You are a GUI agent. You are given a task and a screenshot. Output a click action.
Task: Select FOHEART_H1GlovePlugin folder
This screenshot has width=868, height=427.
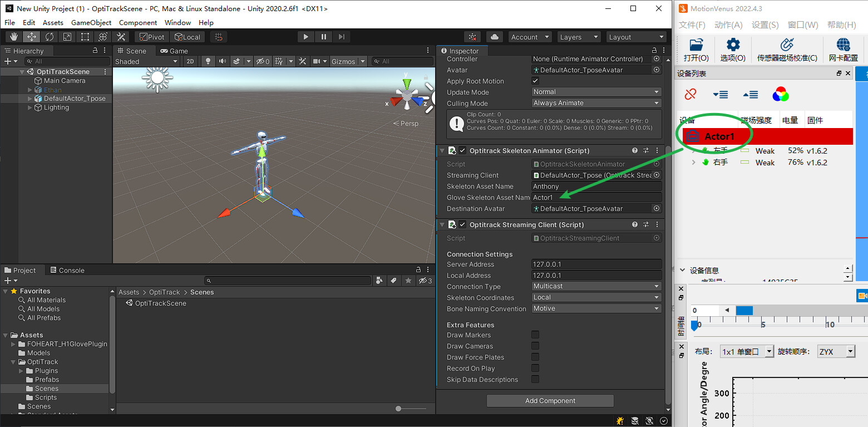click(67, 344)
